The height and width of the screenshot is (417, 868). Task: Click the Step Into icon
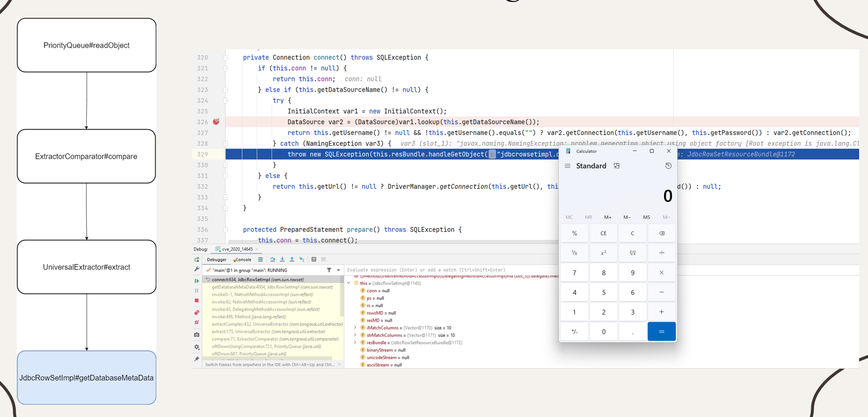pos(282,259)
